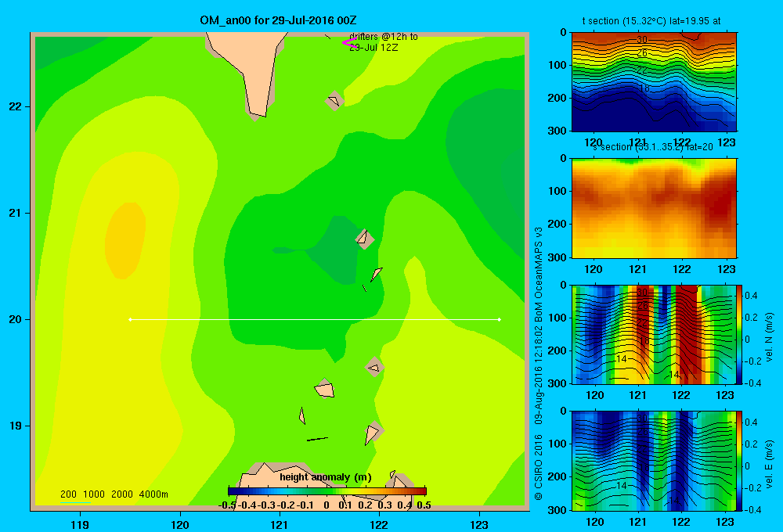Click the east endpoint of the white section line

[x=500, y=319]
